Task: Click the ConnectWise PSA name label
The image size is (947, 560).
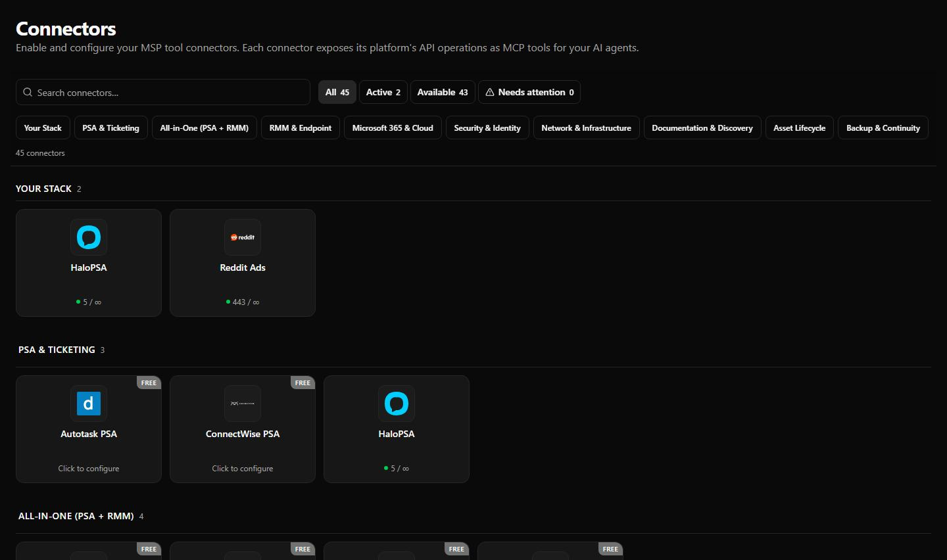Action: (243, 434)
